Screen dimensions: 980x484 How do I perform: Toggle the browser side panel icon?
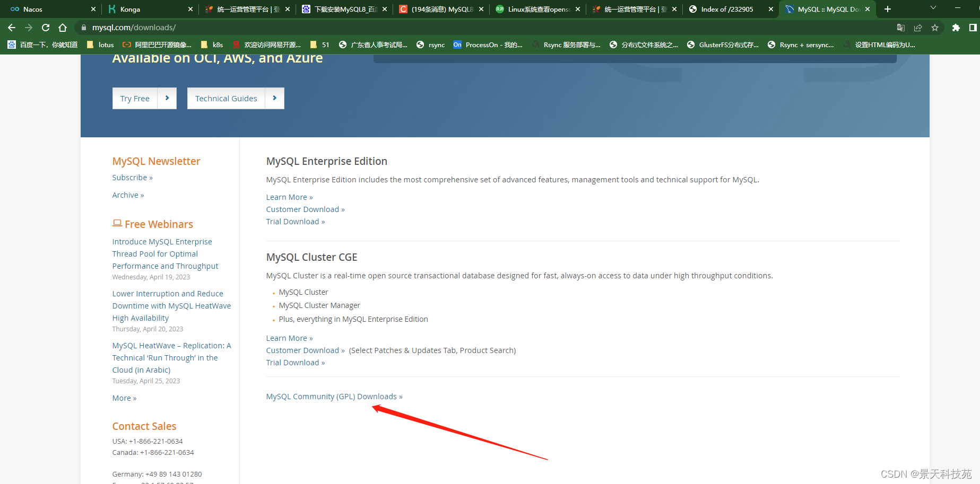point(973,28)
